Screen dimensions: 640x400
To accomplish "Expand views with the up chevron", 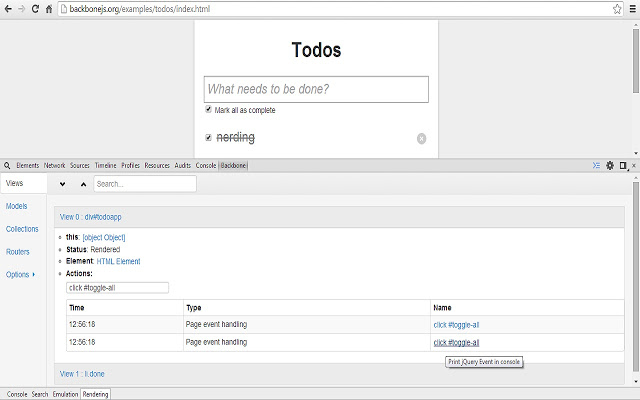I will click(83, 184).
